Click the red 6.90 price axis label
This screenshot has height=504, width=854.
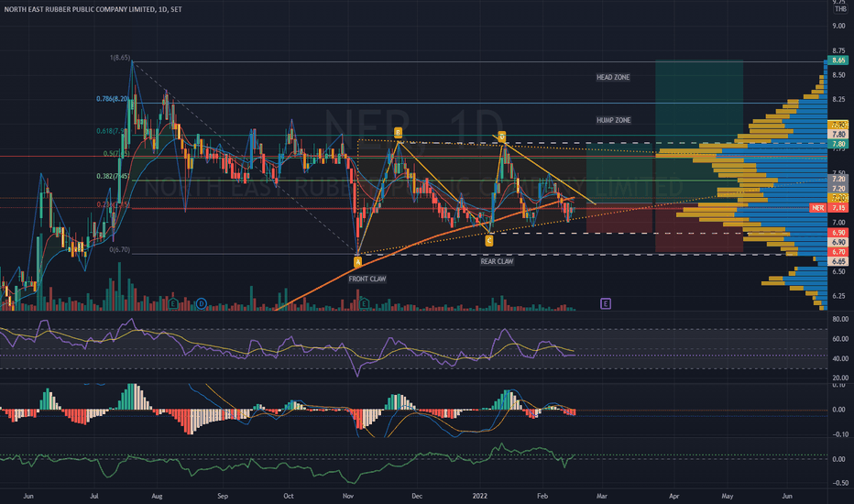coord(838,233)
